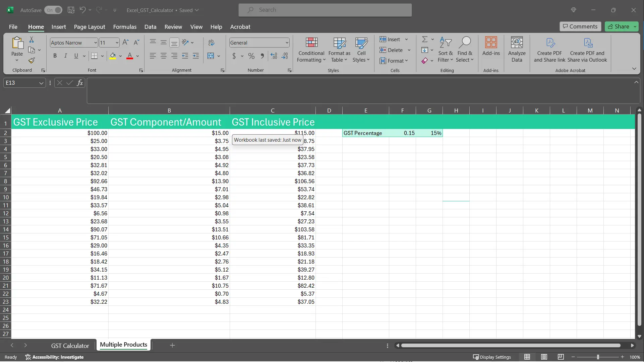Toggle AutoSave switch off
The image size is (644, 362).
pos(53,10)
